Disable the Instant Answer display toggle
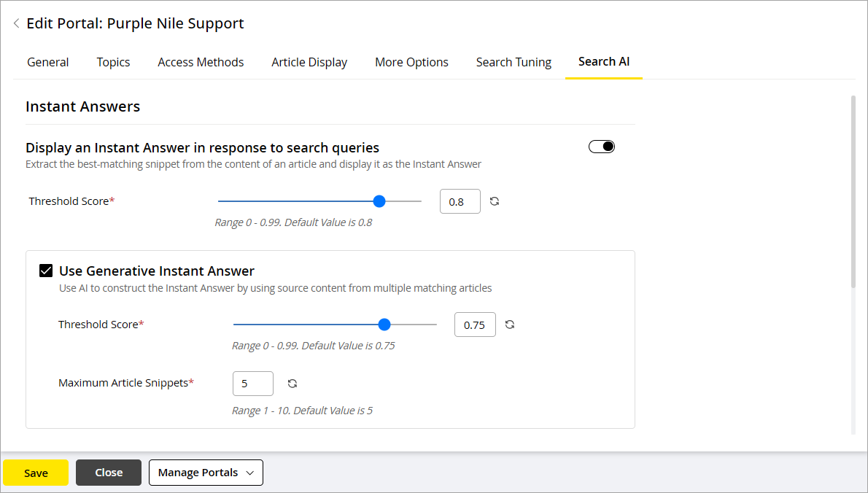Screen dimensions: 868x493 tap(601, 146)
